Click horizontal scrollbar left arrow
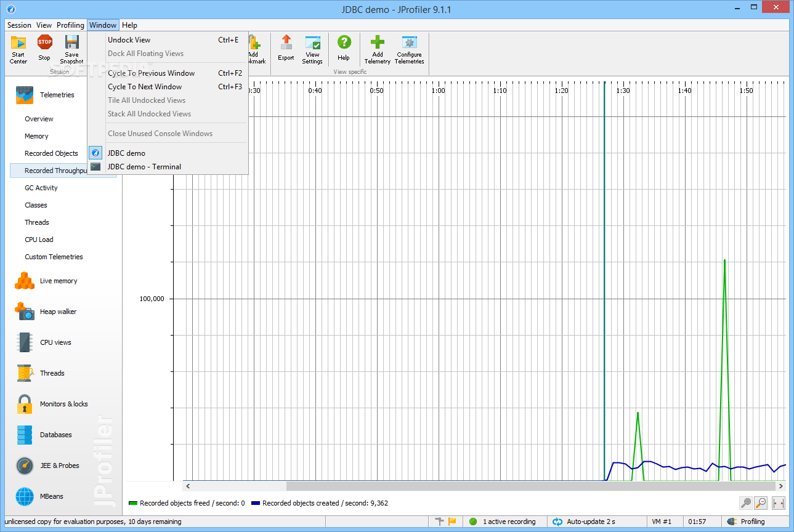794x532 pixels. point(188,486)
